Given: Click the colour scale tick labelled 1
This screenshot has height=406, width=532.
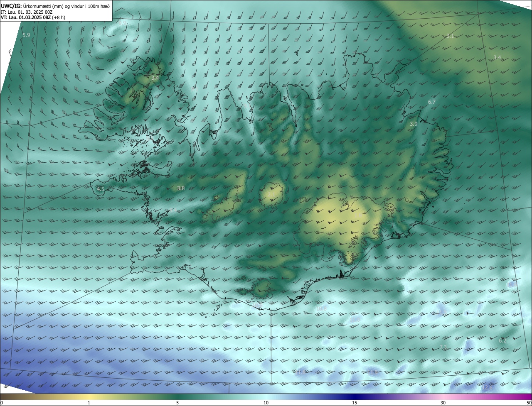Looking at the screenshot, I should click(89, 403).
